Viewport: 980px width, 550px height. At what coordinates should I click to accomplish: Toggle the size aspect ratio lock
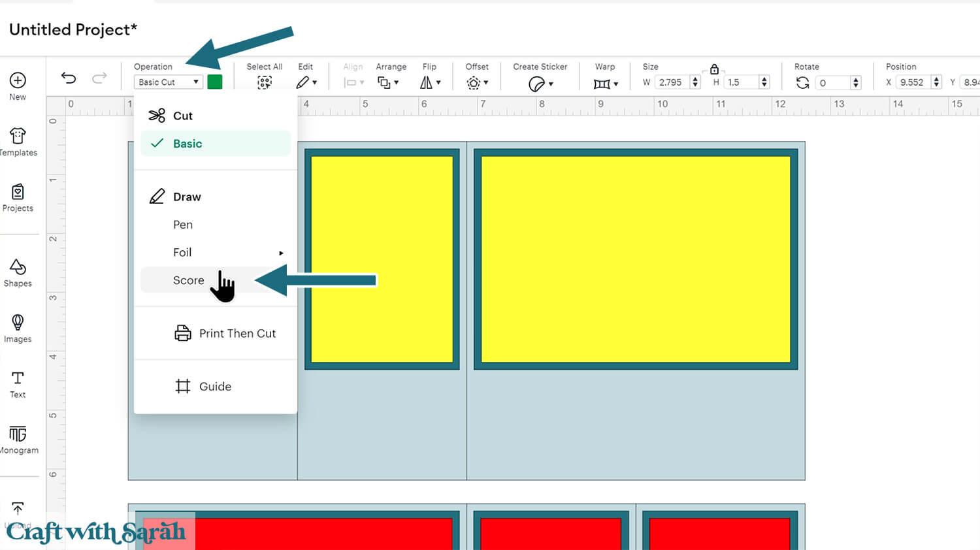pos(714,69)
